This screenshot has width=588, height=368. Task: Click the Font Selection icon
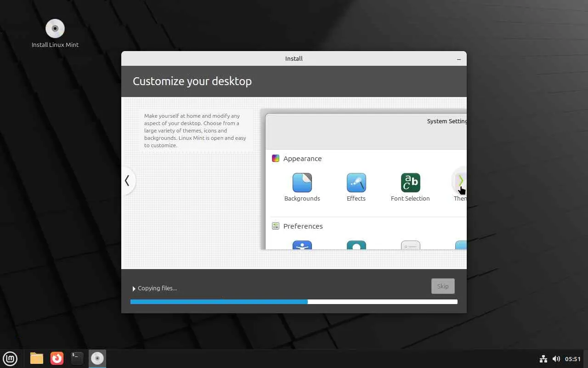pos(410,183)
